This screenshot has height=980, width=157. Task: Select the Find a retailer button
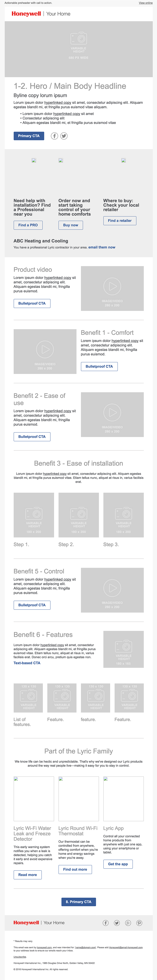point(120,221)
